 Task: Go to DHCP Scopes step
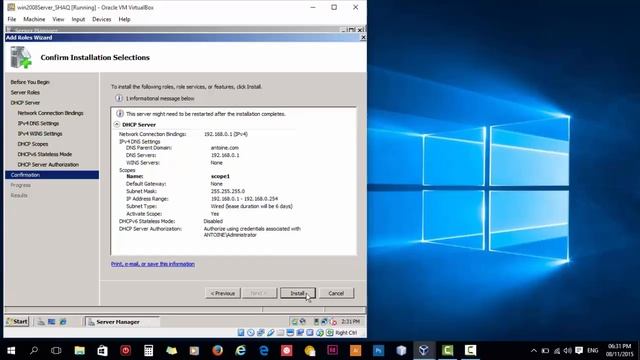33,144
